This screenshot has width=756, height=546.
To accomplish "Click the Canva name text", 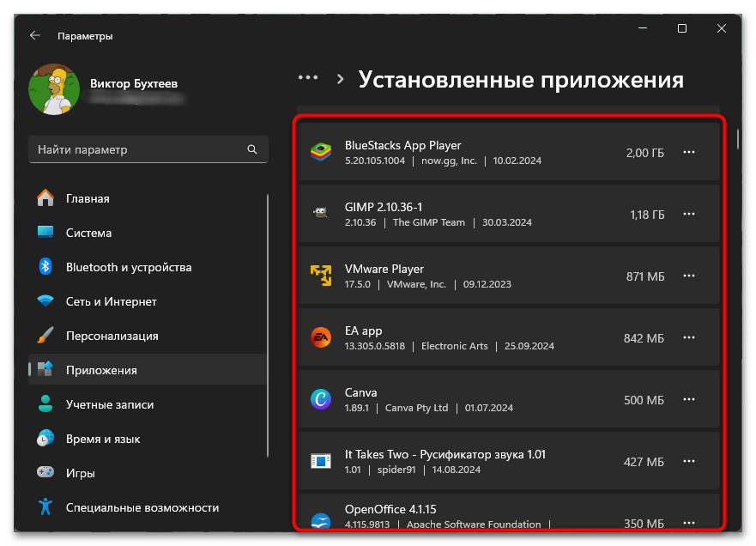I will (360, 392).
